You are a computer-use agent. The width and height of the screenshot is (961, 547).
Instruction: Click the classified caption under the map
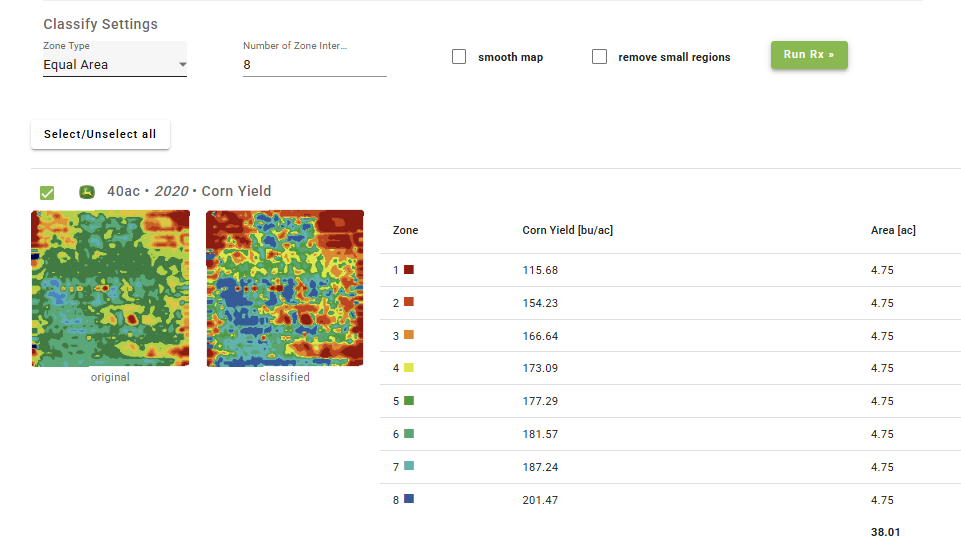pos(284,377)
